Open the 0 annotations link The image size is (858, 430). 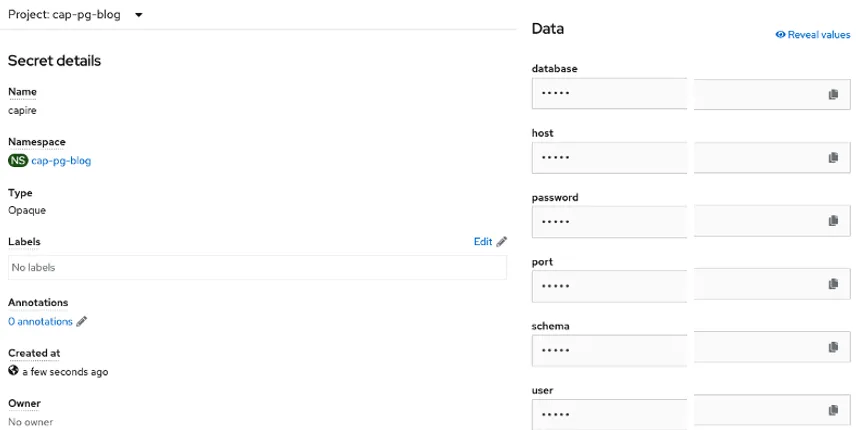click(40, 322)
